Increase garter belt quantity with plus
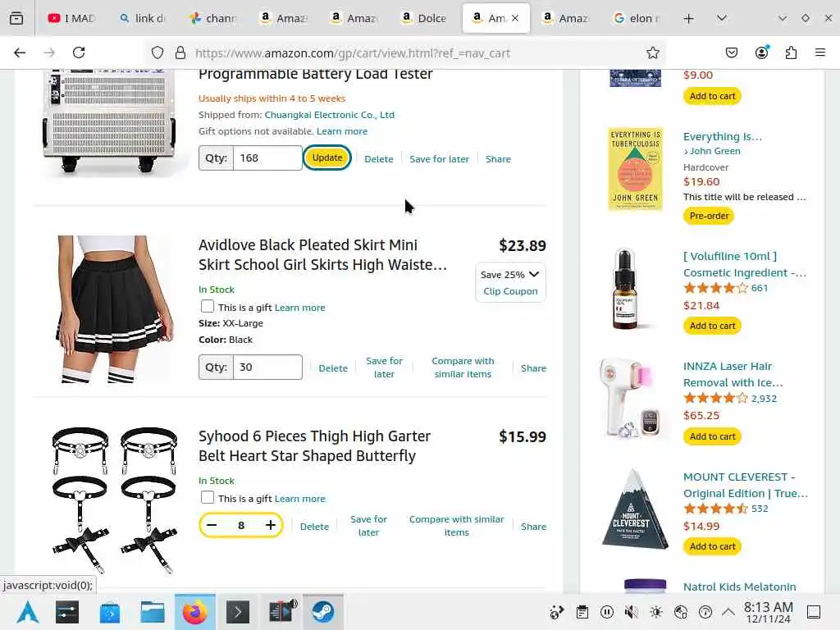840x630 pixels. (271, 525)
